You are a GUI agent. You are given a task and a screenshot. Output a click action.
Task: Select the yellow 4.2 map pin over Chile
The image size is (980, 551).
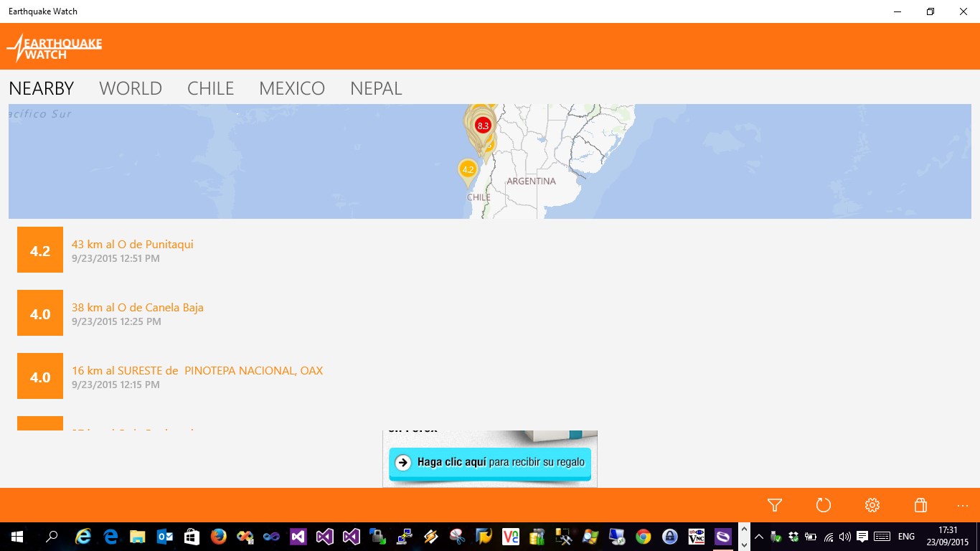468,170
